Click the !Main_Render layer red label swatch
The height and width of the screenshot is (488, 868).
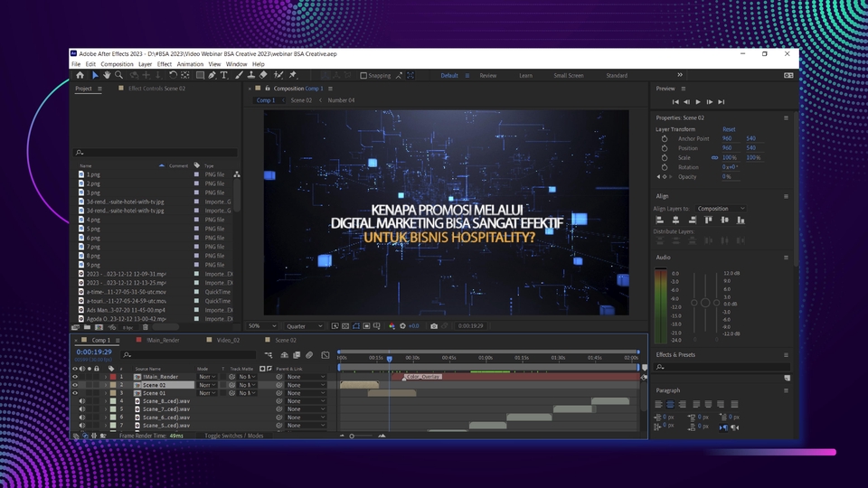tap(113, 377)
